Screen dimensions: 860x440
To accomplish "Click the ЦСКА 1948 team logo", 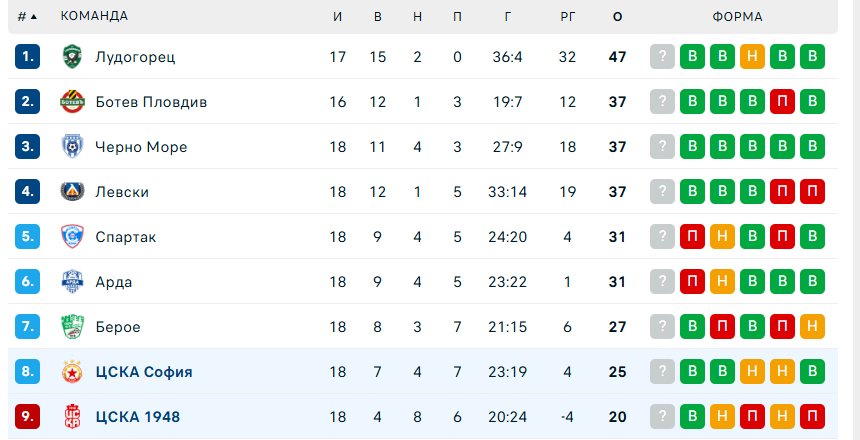I will click(x=72, y=417).
